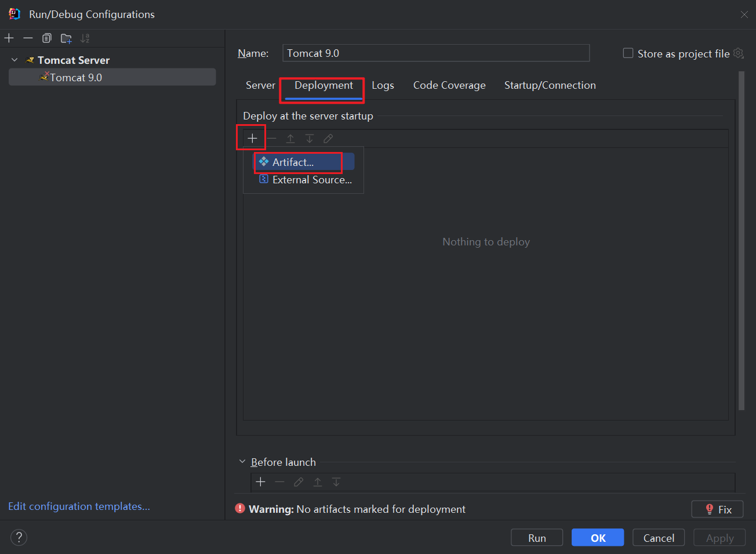
Task: Enable Store as project file
Action: click(628, 53)
